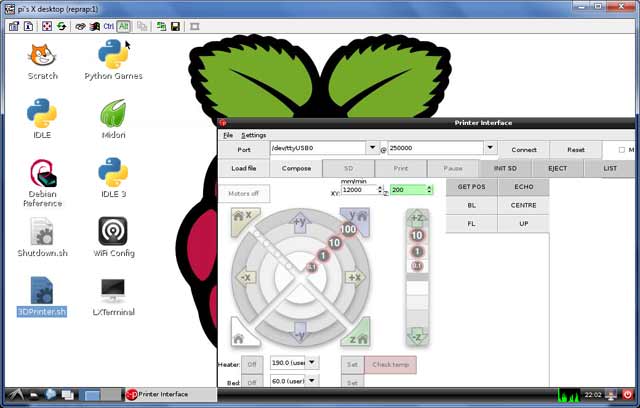Viewport: 640px width, 408px height.
Task: Click Connect to the printer
Action: [x=524, y=150]
